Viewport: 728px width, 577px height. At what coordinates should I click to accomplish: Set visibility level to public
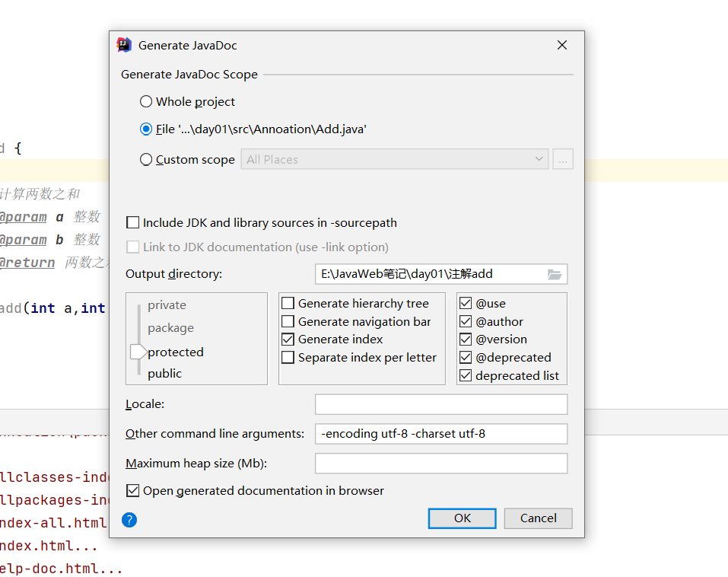[164, 374]
